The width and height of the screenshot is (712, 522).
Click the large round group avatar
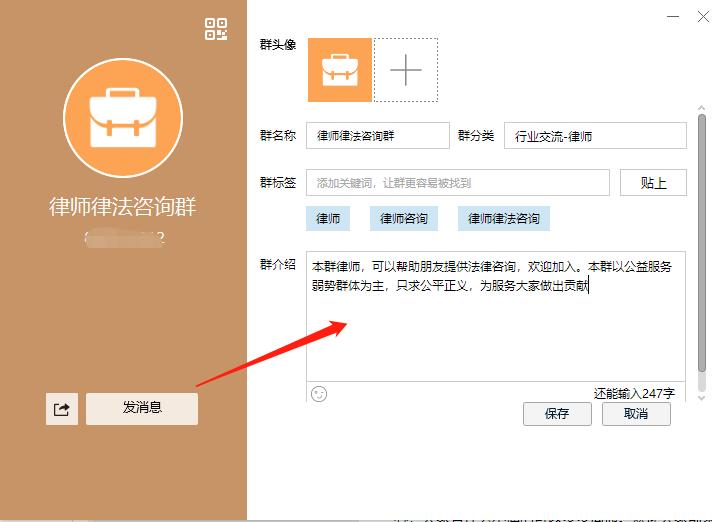[123, 118]
